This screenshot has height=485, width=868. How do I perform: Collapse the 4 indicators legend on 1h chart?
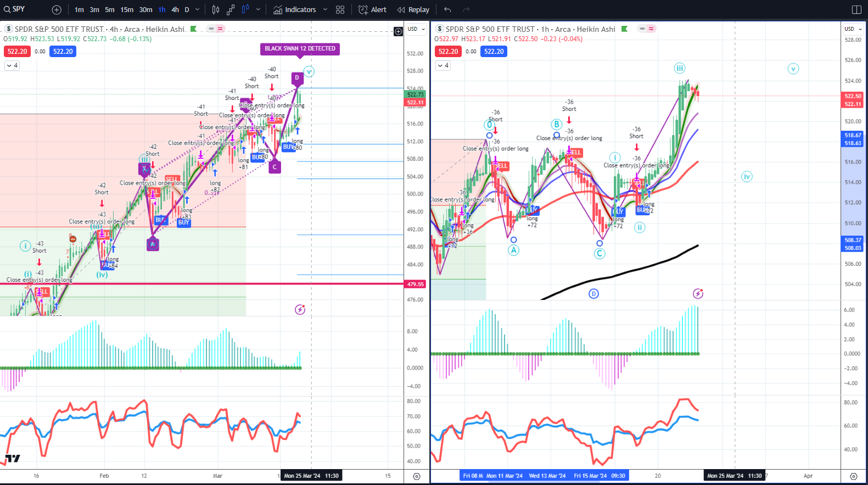click(x=443, y=65)
